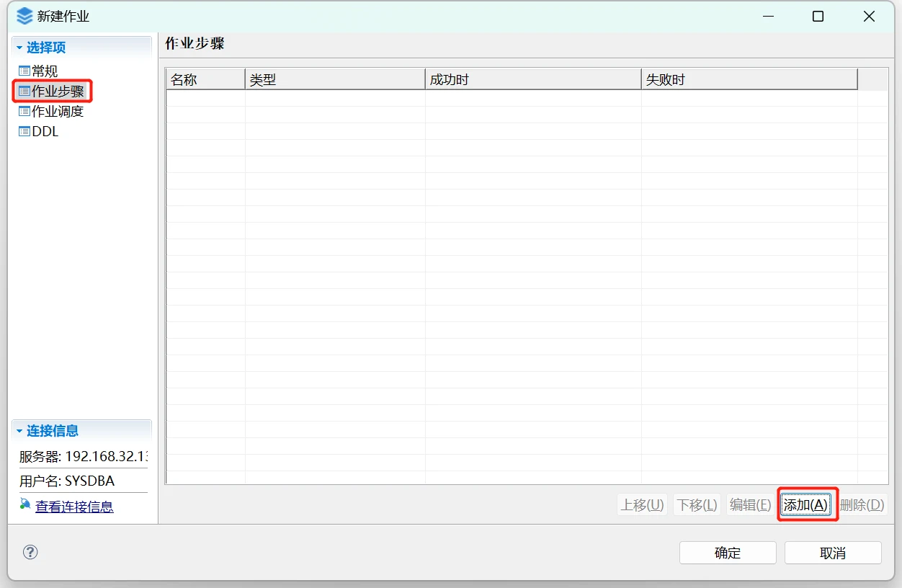Click the help question mark icon
Viewport: 902px width, 588px height.
30,553
